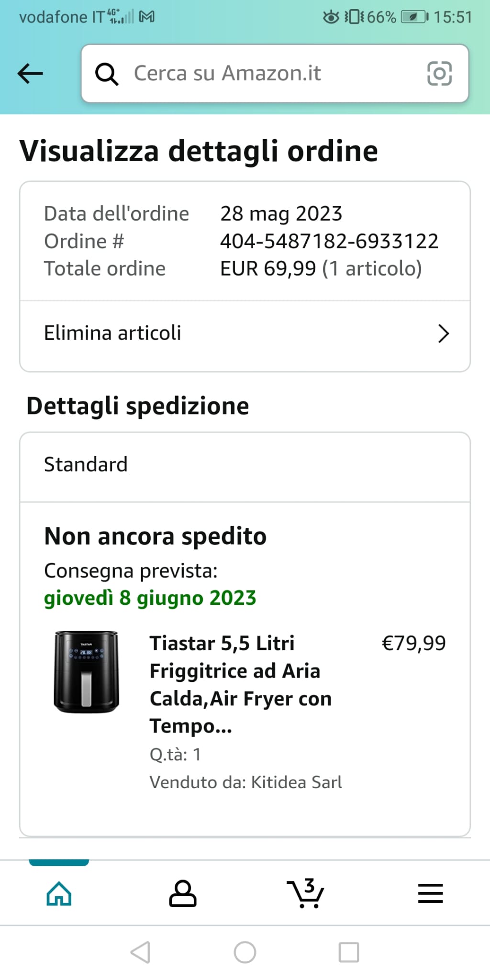The height and width of the screenshot is (980, 490).
Task: Tap the Standard shipping type row
Action: pyautogui.click(x=244, y=465)
